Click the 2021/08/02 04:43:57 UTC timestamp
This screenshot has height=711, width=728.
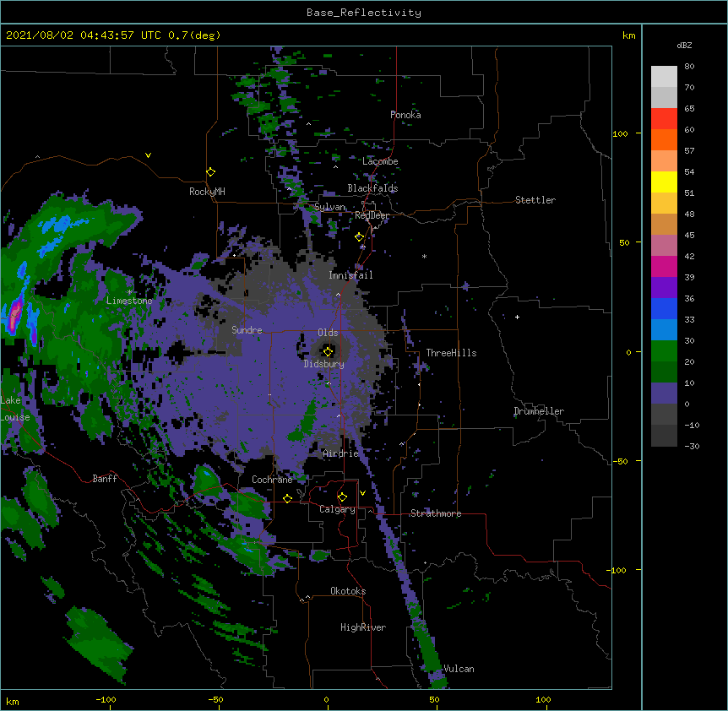pyautogui.click(x=84, y=35)
